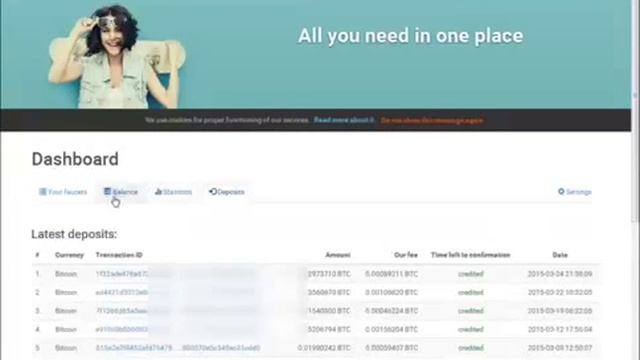Click the woman photo in the banner

pos(117,56)
